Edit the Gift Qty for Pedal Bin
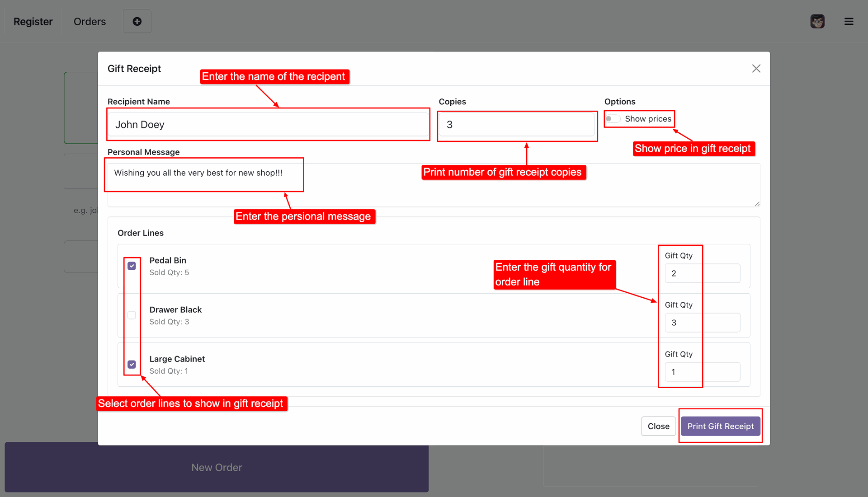The width and height of the screenshot is (868, 497). point(703,273)
